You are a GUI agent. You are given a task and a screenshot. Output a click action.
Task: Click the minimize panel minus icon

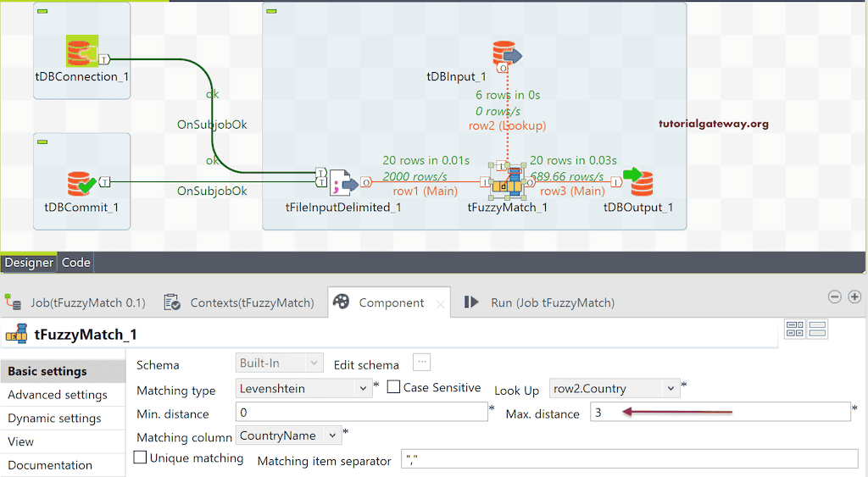pyautogui.click(x=835, y=297)
